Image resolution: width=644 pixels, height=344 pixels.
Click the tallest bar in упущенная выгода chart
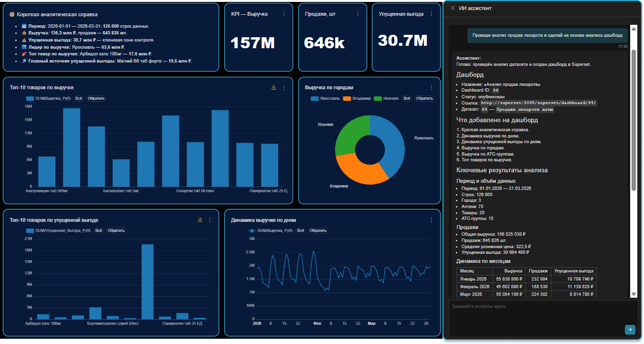[148, 281]
